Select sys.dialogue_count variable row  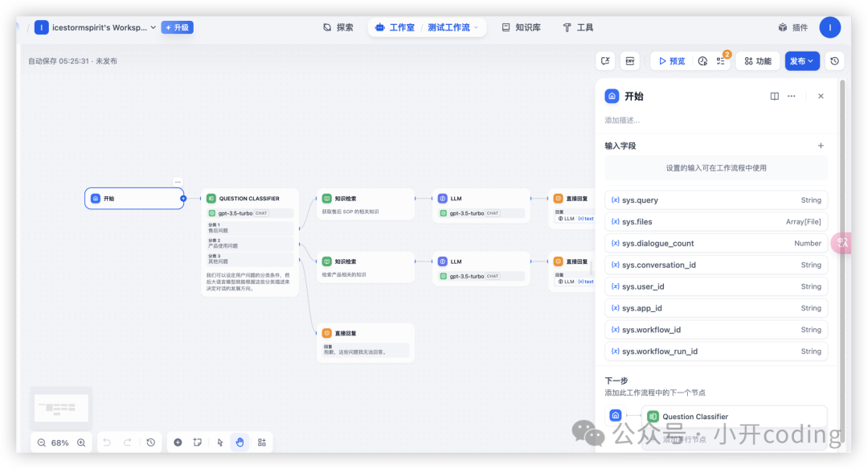pyautogui.click(x=716, y=244)
